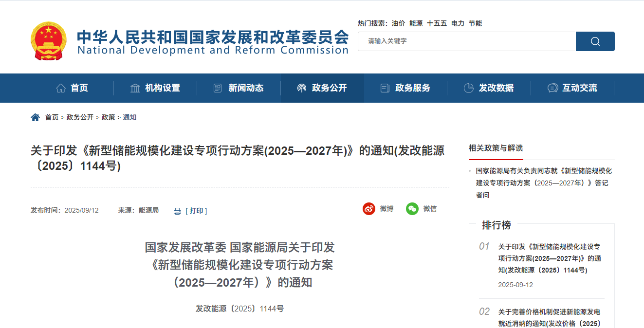644x328 pixels.
Task: Click the 请输入关键字 search field
Action: pyautogui.click(x=467, y=41)
